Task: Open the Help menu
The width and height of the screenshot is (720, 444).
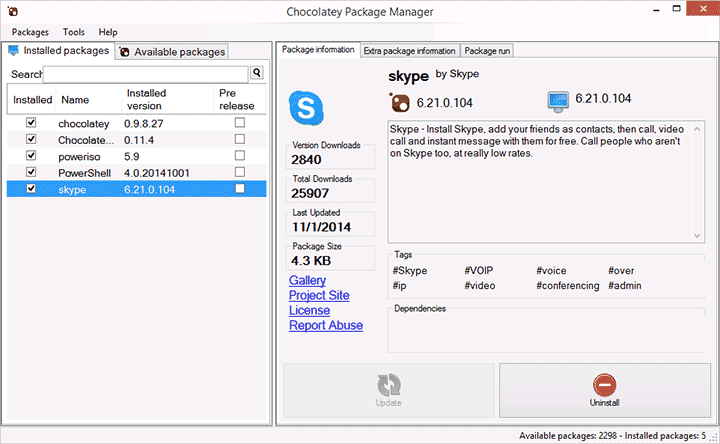Action: (108, 32)
